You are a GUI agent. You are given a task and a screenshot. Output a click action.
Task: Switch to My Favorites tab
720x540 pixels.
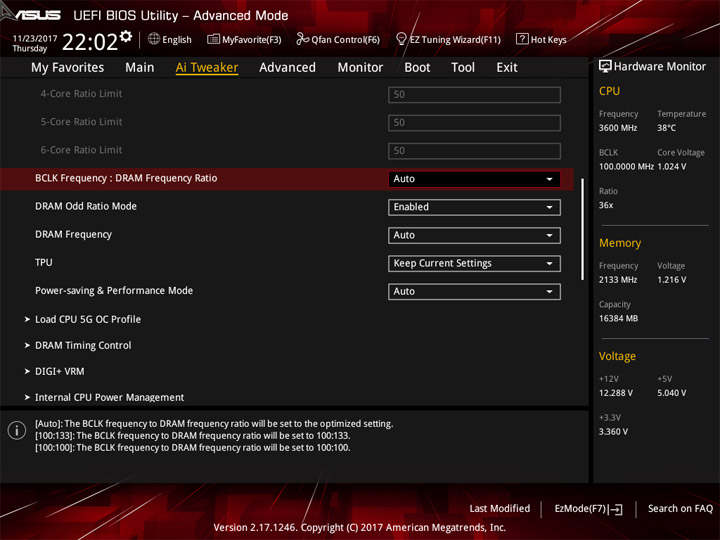(x=68, y=68)
